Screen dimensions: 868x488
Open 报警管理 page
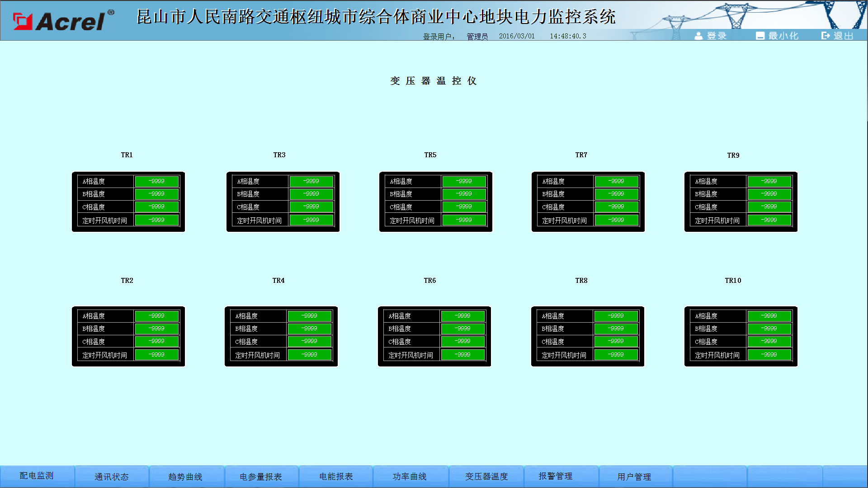[555, 476]
